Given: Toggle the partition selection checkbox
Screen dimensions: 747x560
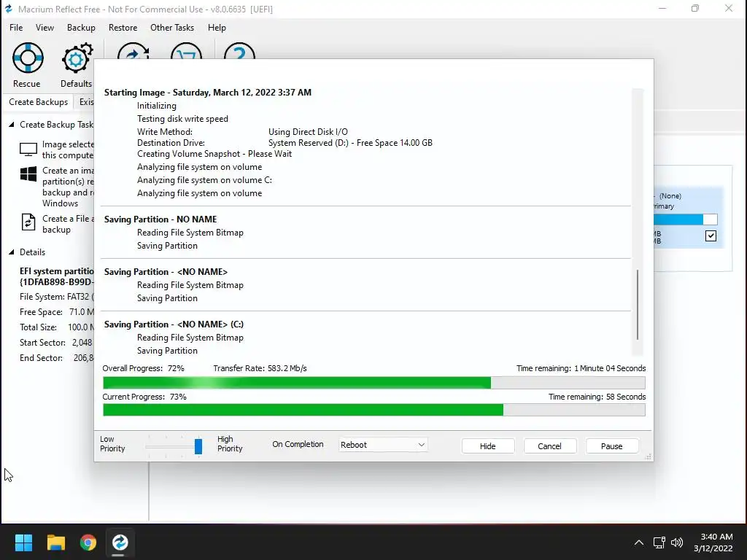Looking at the screenshot, I should (711, 236).
